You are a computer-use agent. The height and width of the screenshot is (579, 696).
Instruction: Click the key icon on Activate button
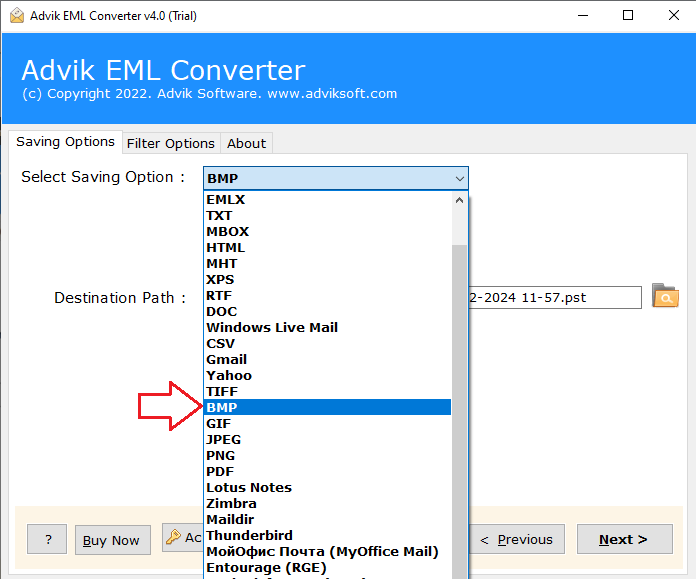173,537
